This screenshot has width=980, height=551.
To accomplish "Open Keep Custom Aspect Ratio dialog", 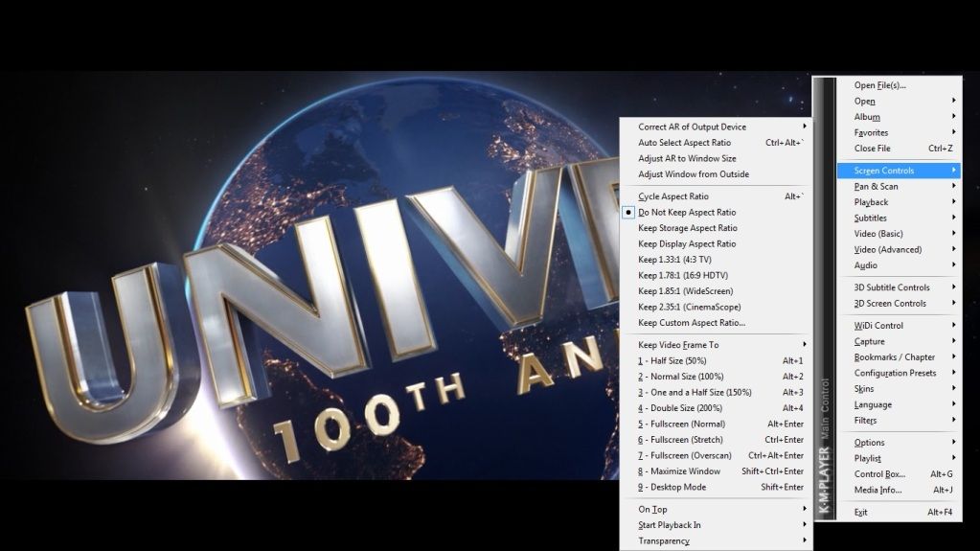I will point(716,323).
